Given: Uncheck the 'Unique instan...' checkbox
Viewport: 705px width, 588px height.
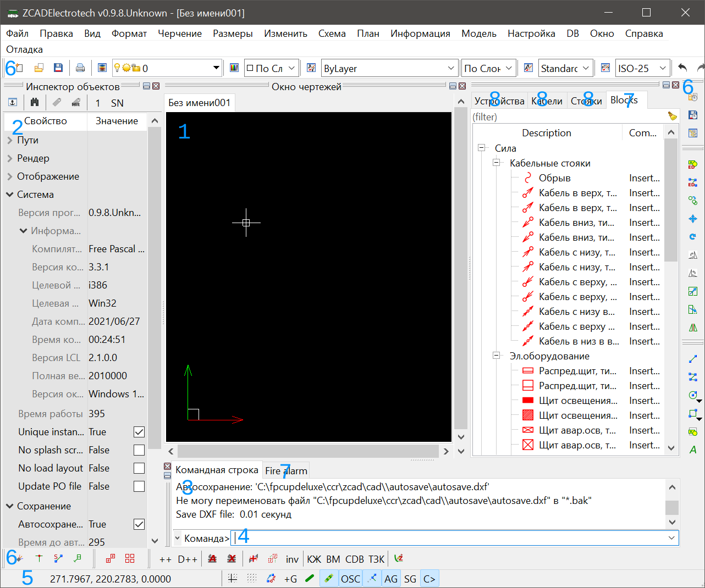Looking at the screenshot, I should coord(139,432).
